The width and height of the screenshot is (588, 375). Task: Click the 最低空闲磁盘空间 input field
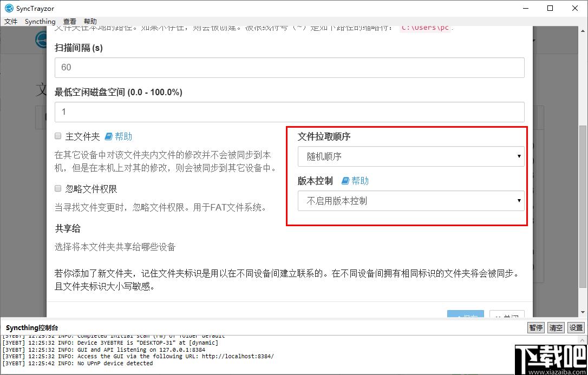(289, 111)
